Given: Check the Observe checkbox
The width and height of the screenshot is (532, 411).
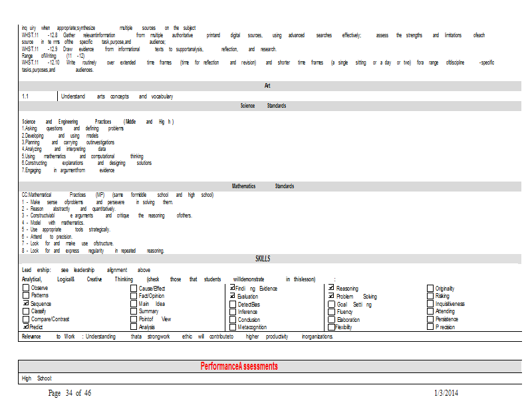Looking at the screenshot, I should click(x=26, y=287).
